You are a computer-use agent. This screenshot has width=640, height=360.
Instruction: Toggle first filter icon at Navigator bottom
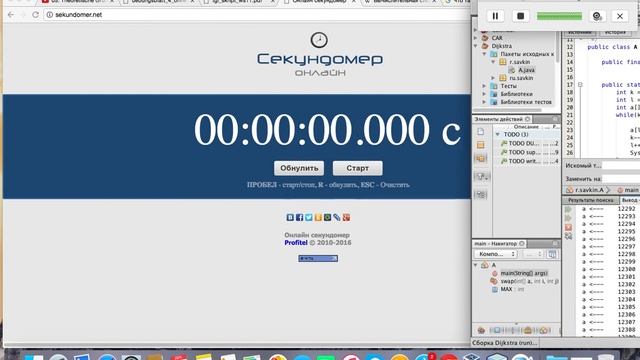481,330
